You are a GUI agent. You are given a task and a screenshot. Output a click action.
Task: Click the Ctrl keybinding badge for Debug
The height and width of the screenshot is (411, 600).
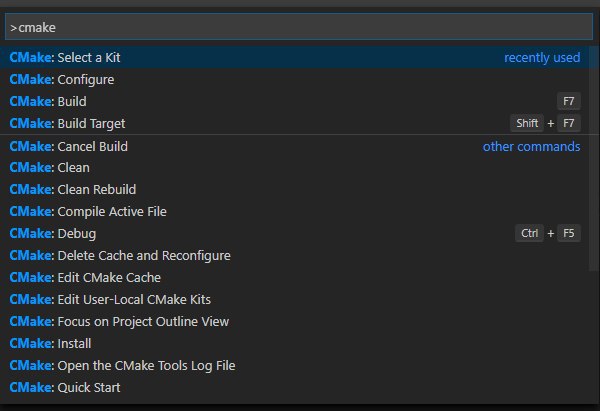[x=529, y=233]
